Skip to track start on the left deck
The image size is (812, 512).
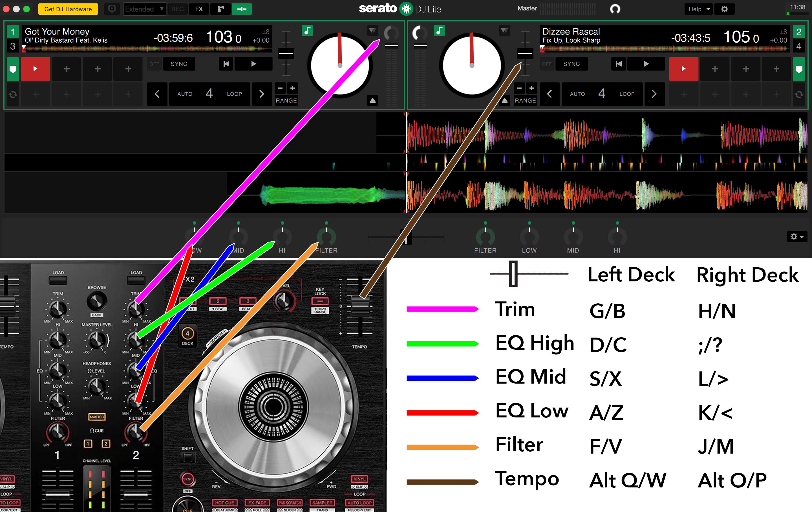226,64
